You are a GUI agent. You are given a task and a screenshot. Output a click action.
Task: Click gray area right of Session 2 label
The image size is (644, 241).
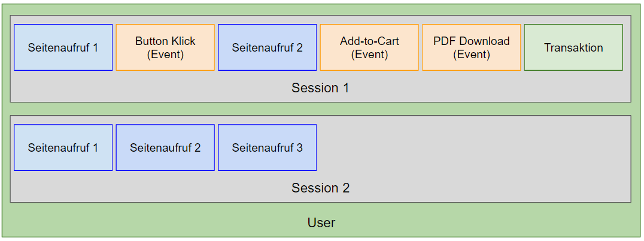point(491,188)
